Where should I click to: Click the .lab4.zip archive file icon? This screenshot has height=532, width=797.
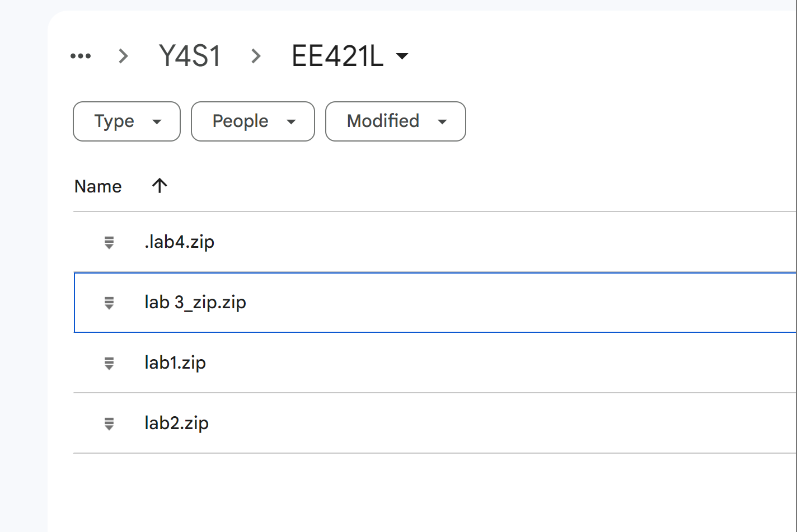point(109,242)
